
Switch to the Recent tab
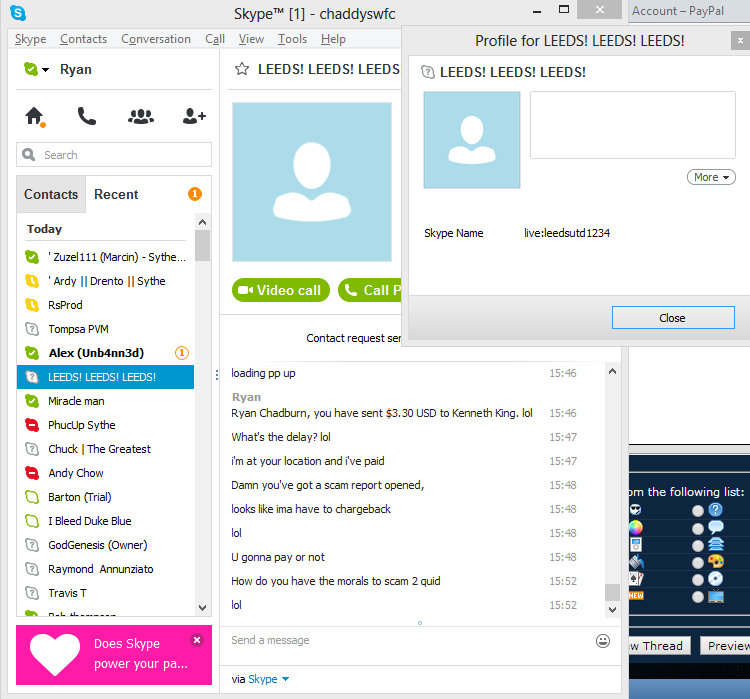tap(116, 194)
